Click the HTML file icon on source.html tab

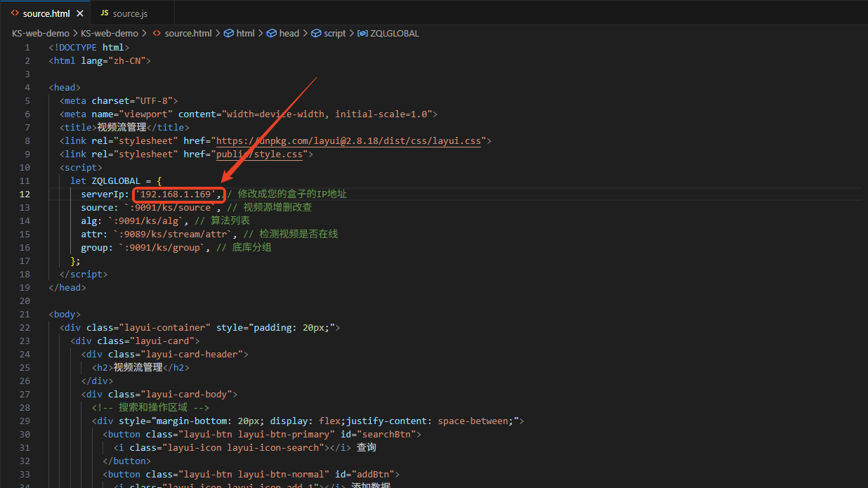click(x=15, y=13)
